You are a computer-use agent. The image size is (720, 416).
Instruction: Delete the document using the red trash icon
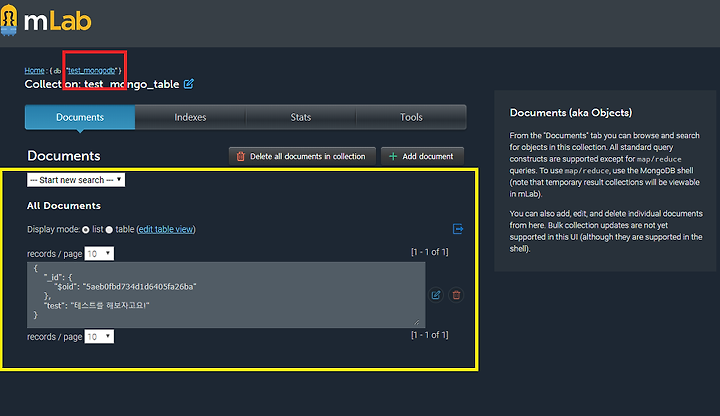pyautogui.click(x=456, y=295)
